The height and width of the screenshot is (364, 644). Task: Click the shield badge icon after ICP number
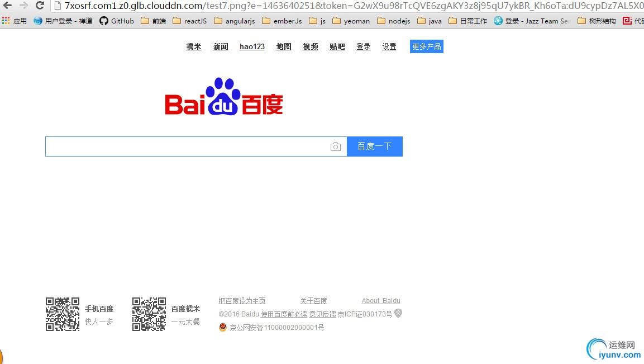(x=398, y=314)
